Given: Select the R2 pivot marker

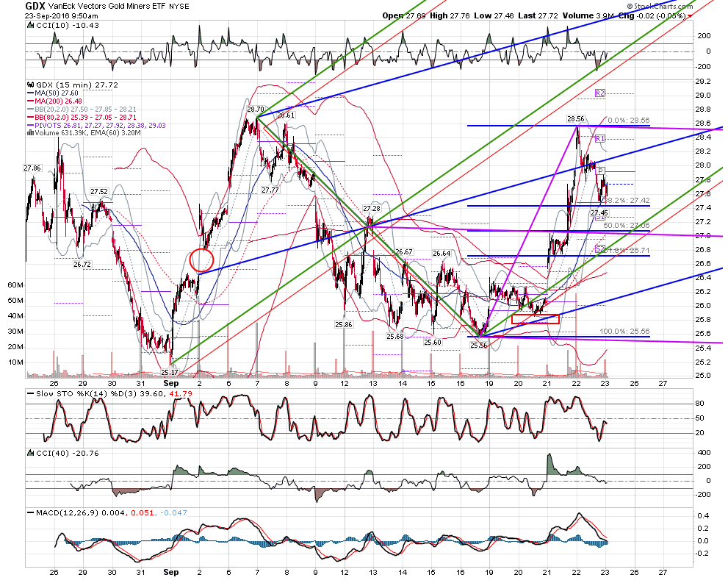Looking at the screenshot, I should pos(600,93).
